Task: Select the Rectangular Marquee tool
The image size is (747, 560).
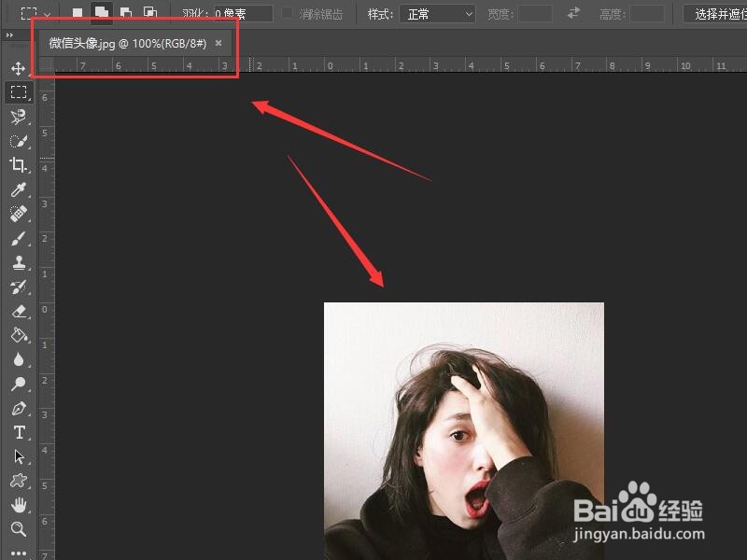Action: (19, 91)
